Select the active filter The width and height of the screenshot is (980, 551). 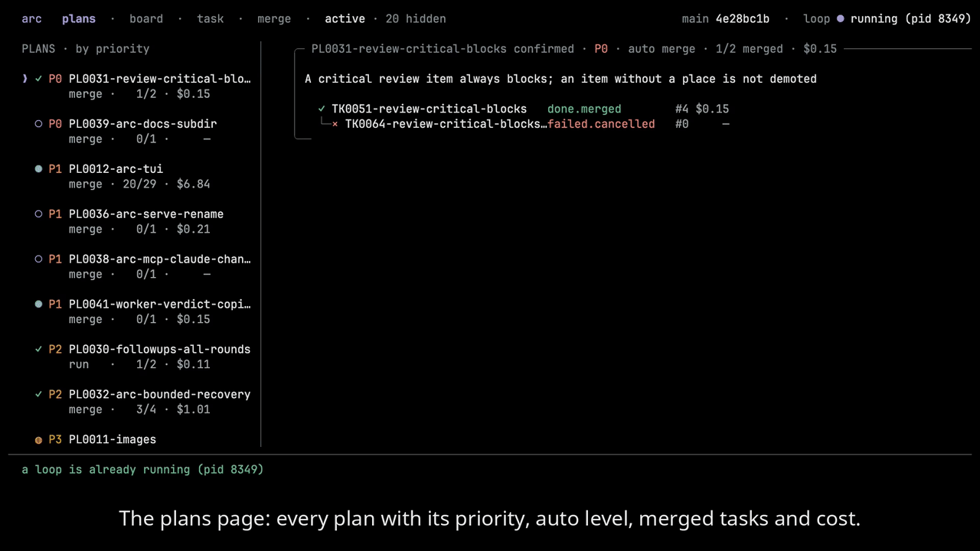345,18
